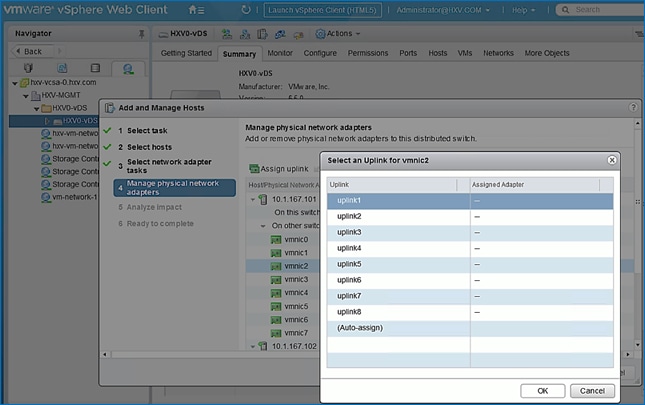Expand the selected HXV0-vDS switch node
Image resolution: width=645 pixels, height=405 pixels.
(46, 121)
